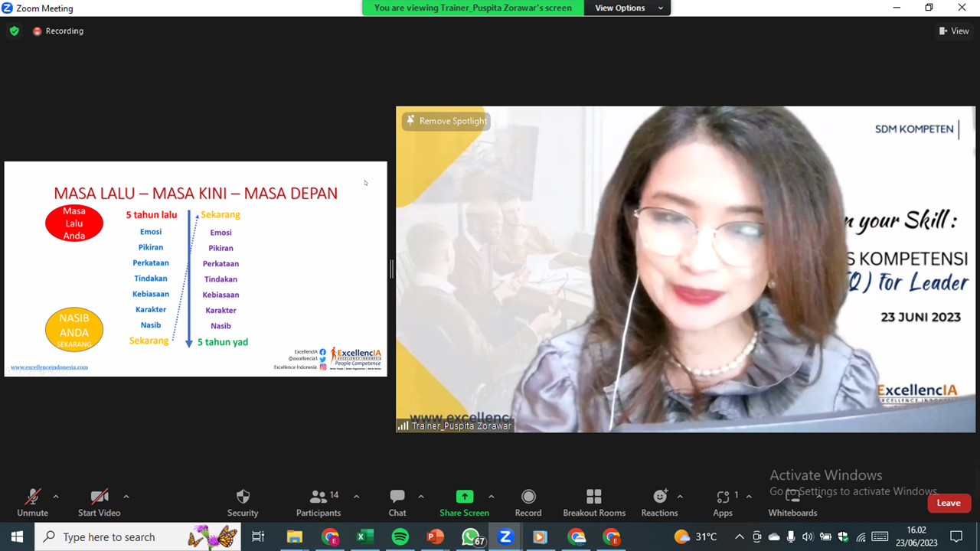980x551 pixels.
Task: Click the www.excellenceindonesia.com link on slide
Action: tap(49, 367)
